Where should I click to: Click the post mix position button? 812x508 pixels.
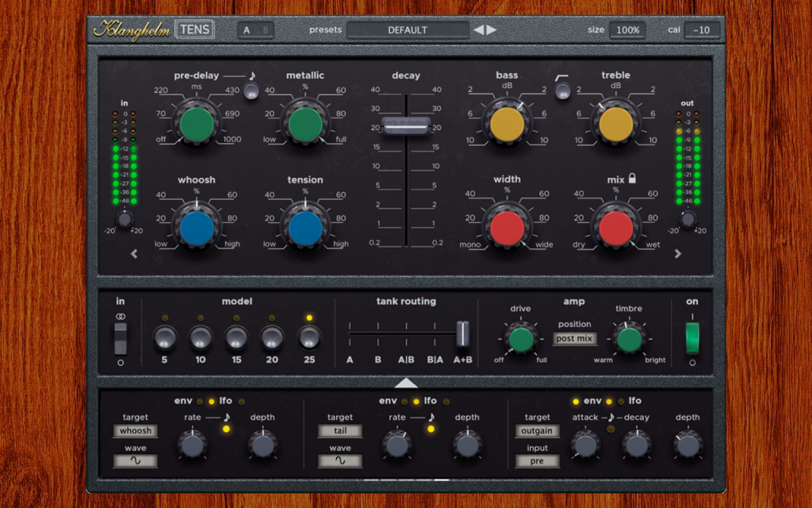tap(574, 338)
